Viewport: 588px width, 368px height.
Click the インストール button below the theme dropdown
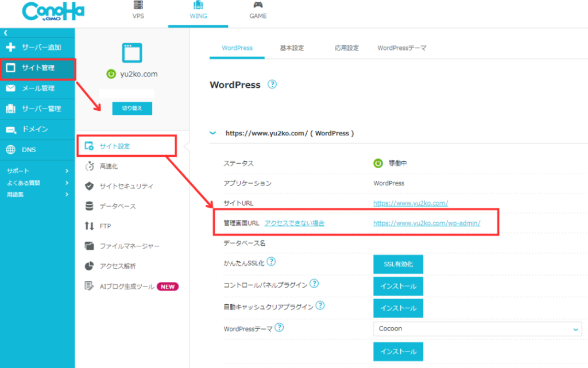(x=399, y=351)
